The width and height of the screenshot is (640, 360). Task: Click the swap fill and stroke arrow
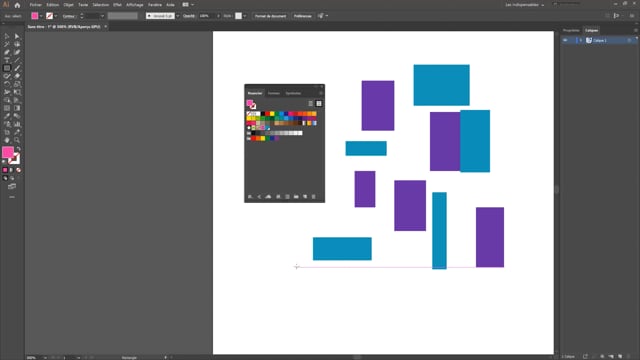(x=18, y=149)
